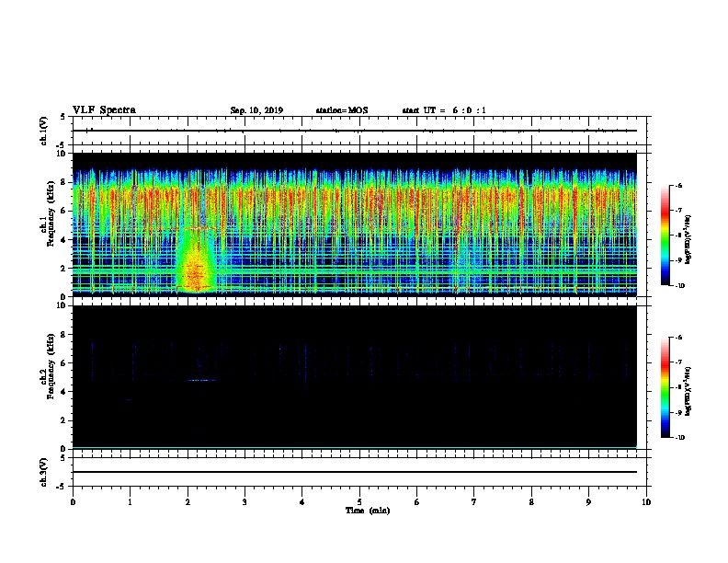Click the "-10" label on ch.2 color scale
The height and width of the screenshot is (563, 728).
tap(679, 438)
